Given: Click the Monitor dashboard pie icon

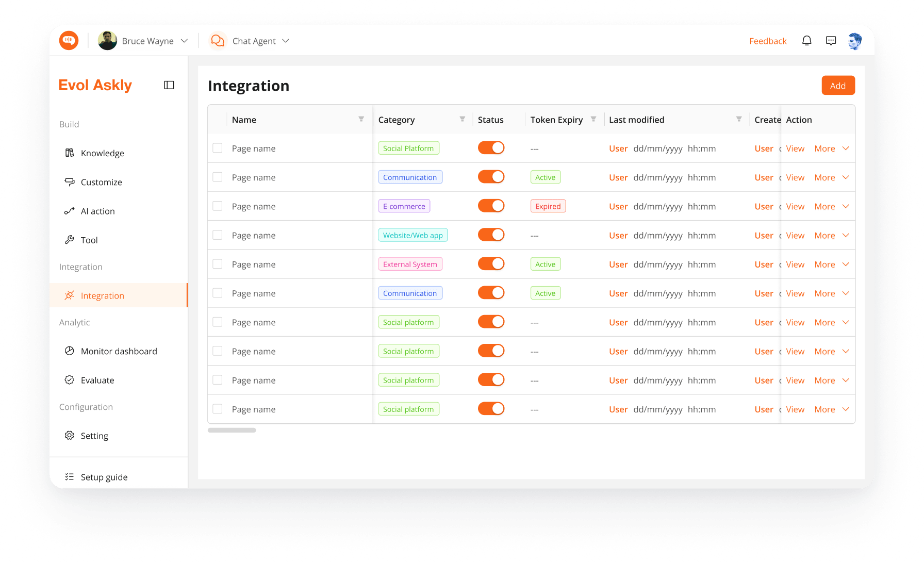Looking at the screenshot, I should (x=69, y=351).
